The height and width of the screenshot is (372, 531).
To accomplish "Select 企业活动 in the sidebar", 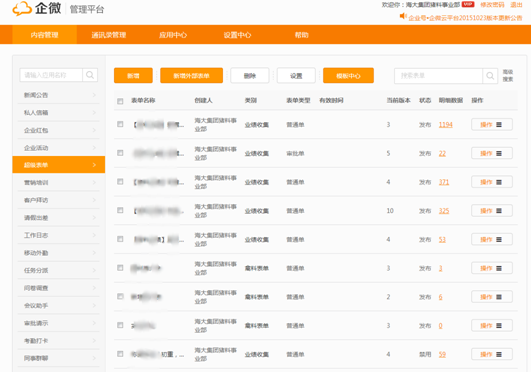I will tap(59, 148).
